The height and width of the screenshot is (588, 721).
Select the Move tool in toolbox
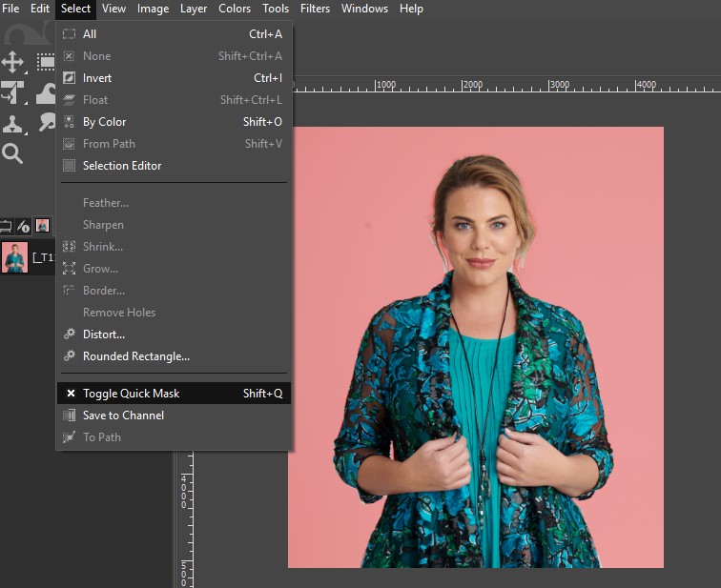[12, 63]
